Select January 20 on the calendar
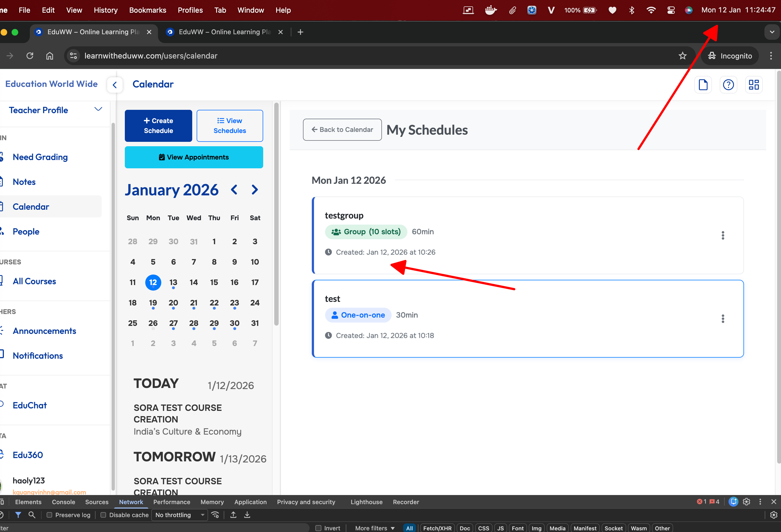 [x=173, y=303]
